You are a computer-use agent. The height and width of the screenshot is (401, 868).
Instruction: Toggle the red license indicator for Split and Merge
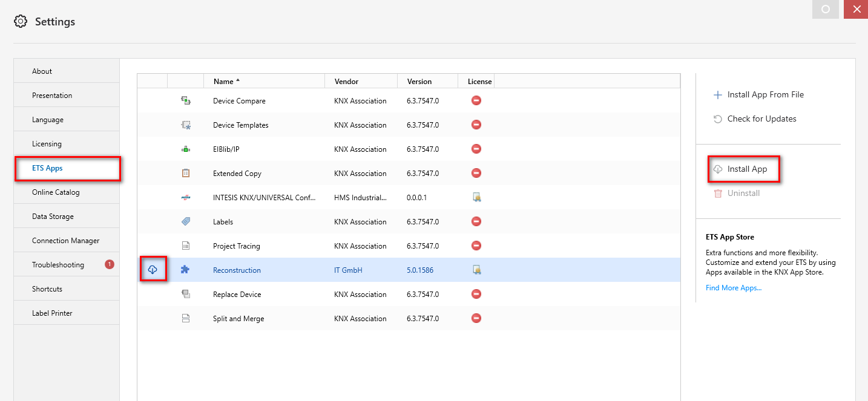coord(476,318)
